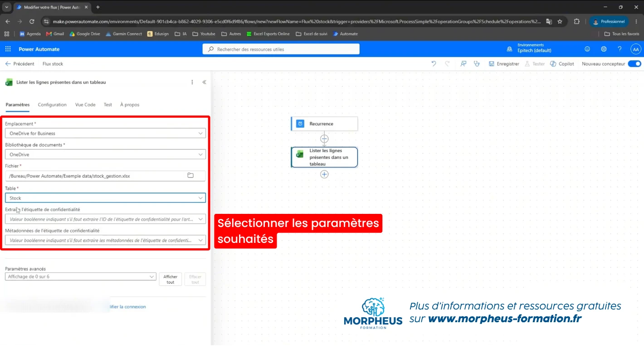Expand the Bibliothèque de documents dropdown
The width and height of the screenshot is (644, 348).
105,155
